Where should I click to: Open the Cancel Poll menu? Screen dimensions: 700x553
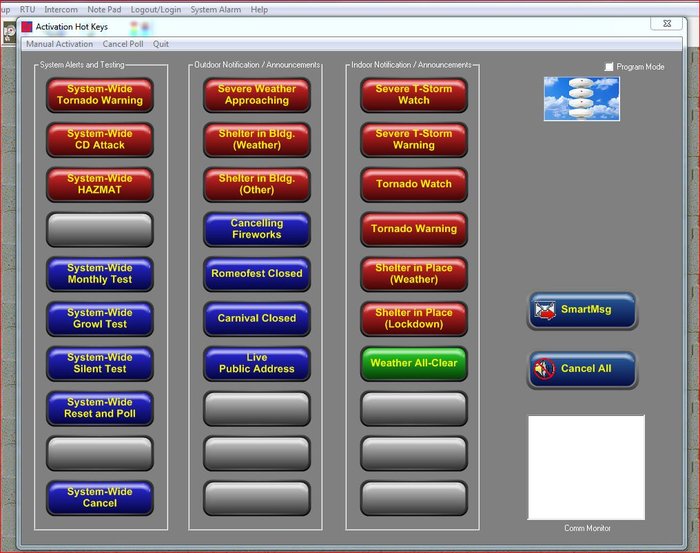[123, 44]
